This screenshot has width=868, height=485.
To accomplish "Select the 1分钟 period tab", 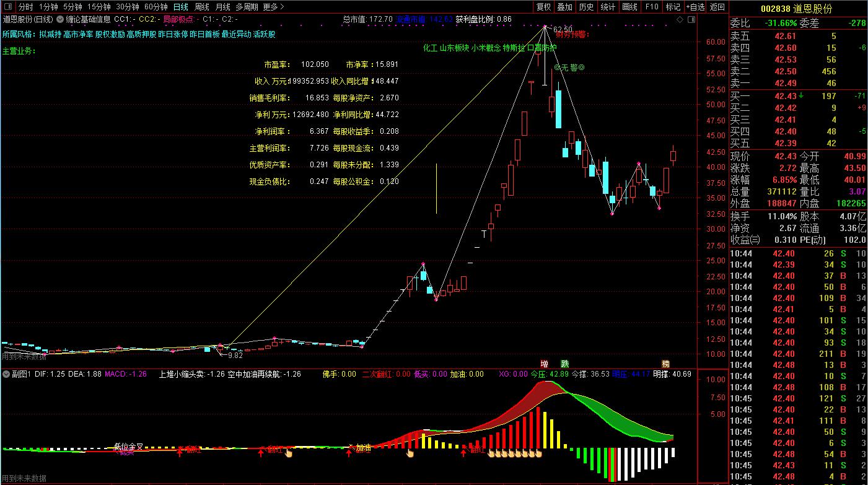I will click(48, 7).
